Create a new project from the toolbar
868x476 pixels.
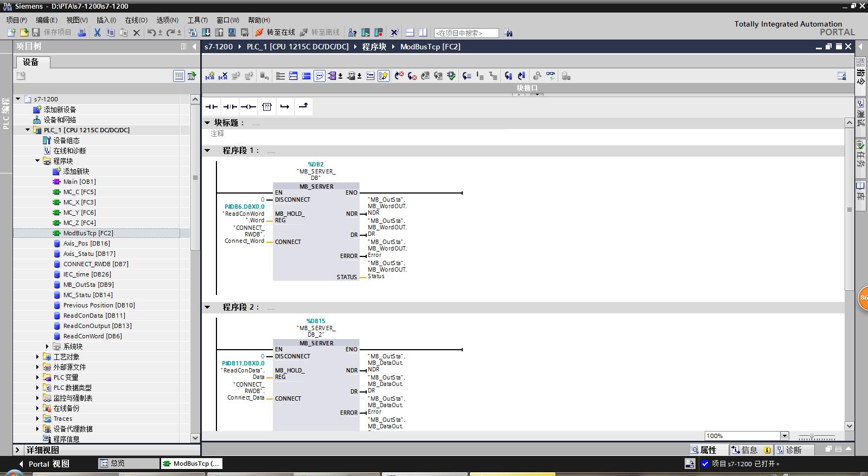point(11,33)
